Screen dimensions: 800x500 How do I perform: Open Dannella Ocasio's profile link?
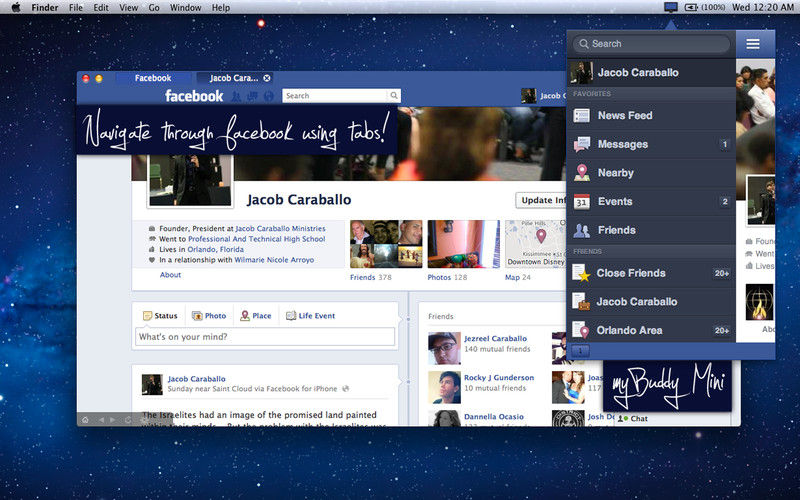pos(494,417)
